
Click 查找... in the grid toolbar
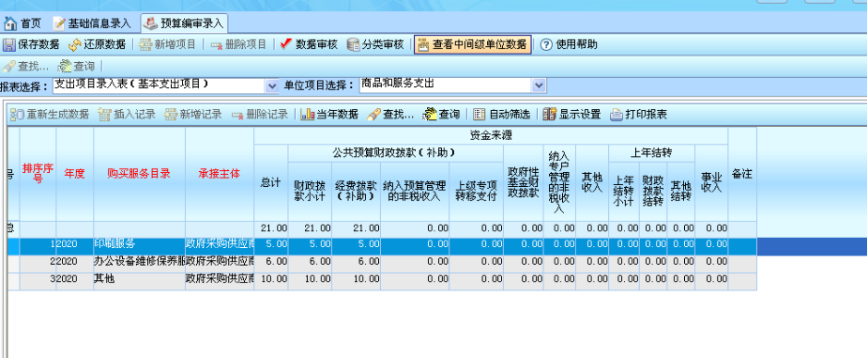[390, 114]
